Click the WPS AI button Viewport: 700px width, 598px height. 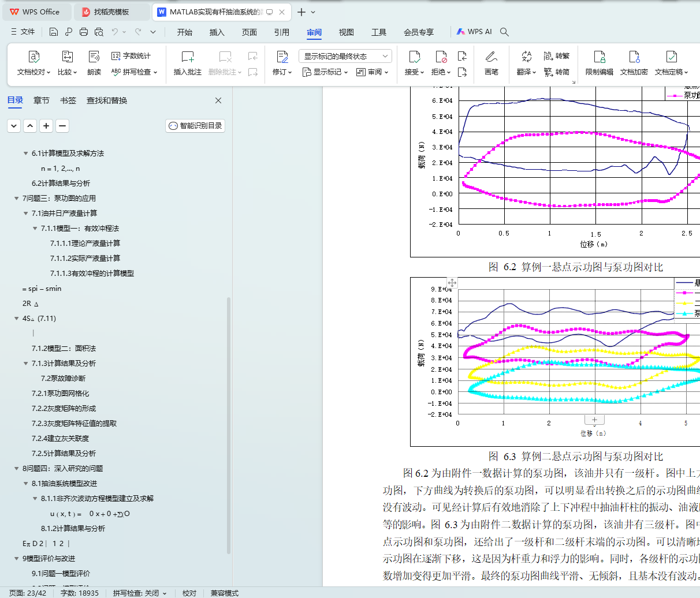point(474,32)
